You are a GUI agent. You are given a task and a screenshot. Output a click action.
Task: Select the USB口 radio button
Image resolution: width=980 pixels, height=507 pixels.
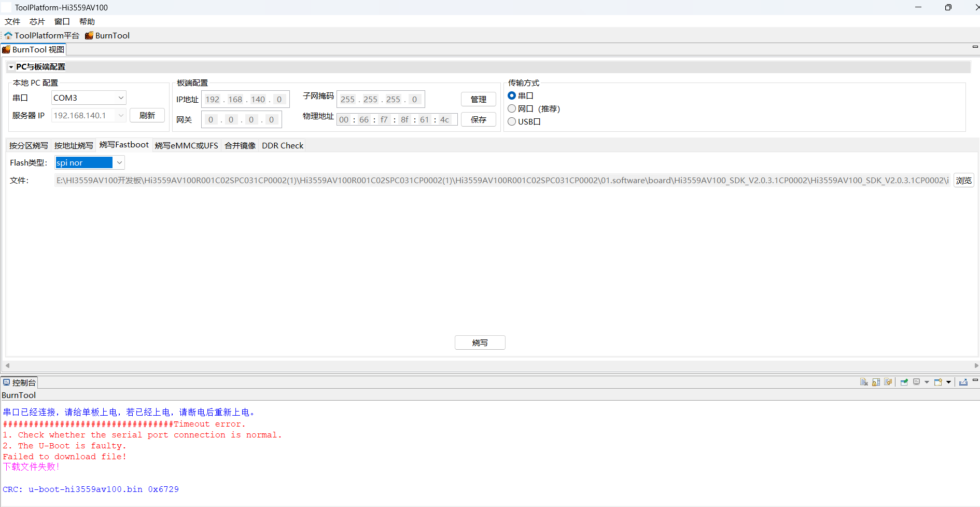pos(512,121)
